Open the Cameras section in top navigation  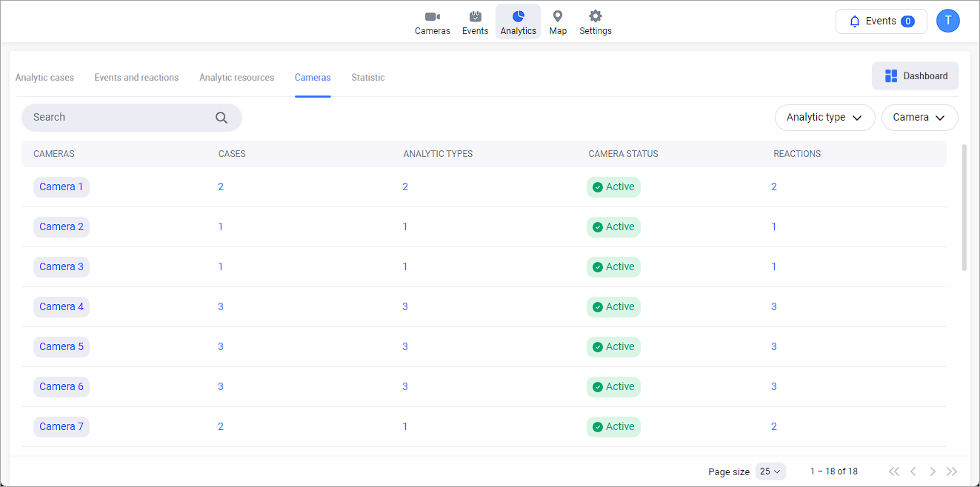433,22
